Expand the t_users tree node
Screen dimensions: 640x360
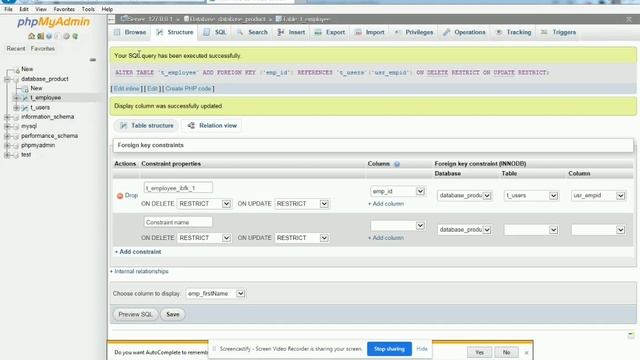click(16, 108)
